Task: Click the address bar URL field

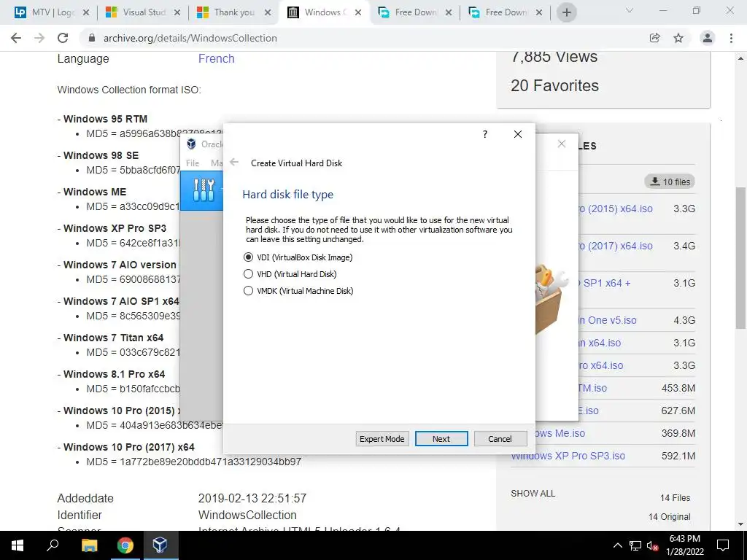Action: click(362, 38)
